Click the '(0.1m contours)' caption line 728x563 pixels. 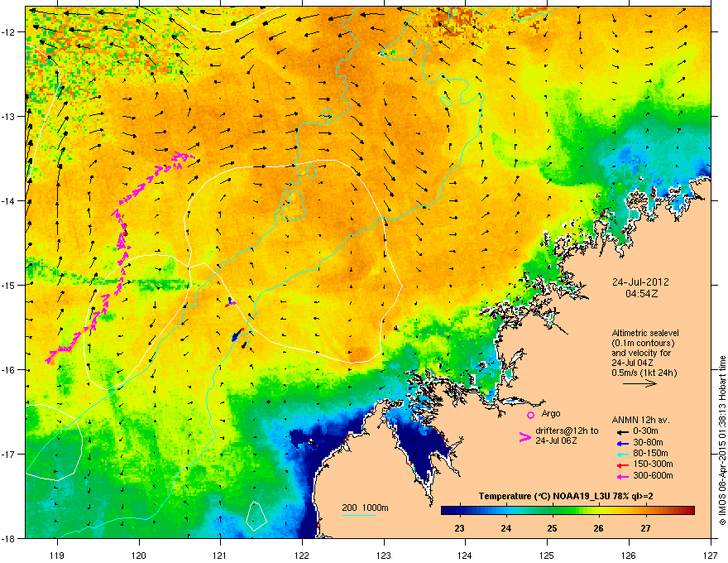click(x=643, y=344)
